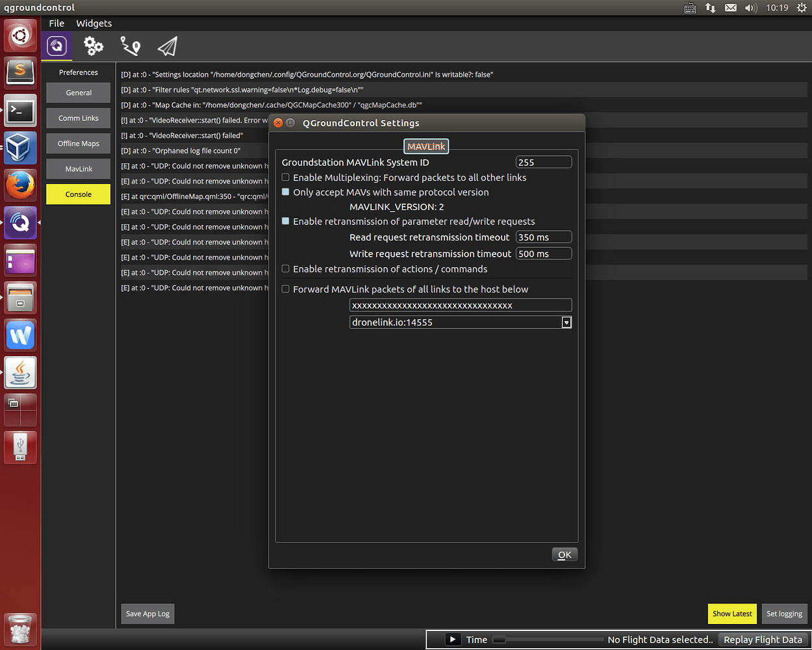
Task: Open the File menu
Action: (57, 23)
